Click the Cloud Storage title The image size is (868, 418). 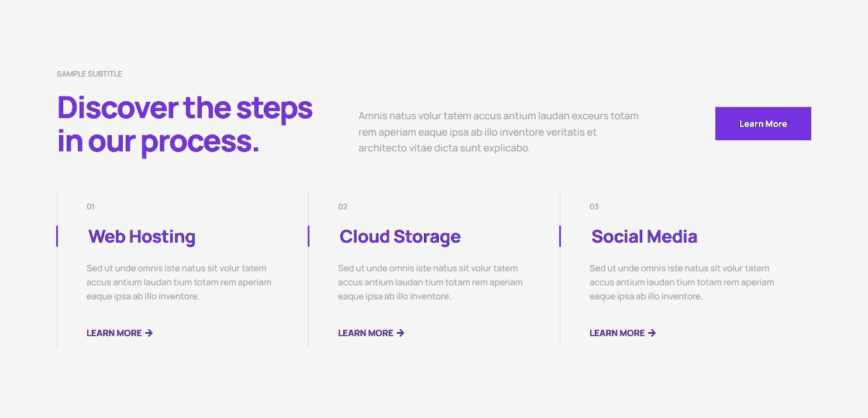[400, 237]
